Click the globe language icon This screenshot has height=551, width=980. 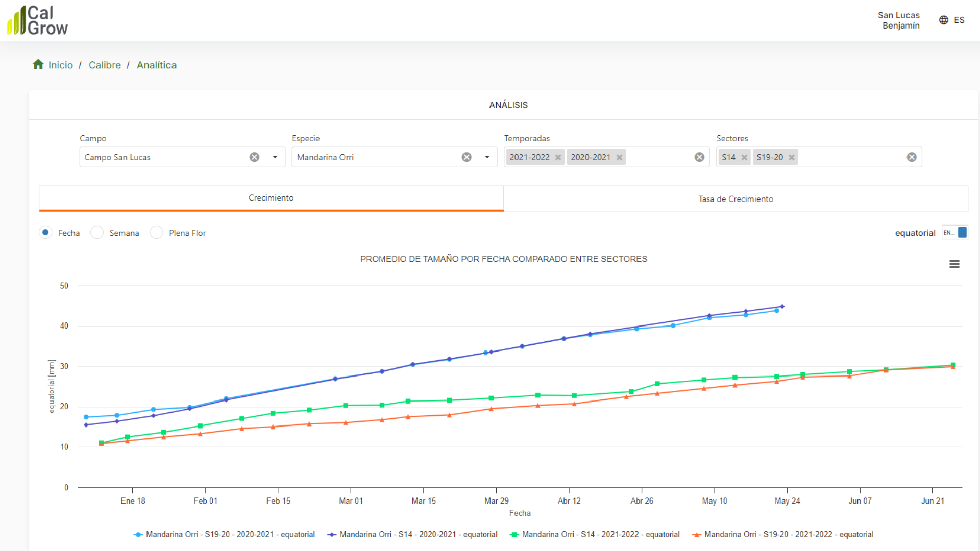pos(944,20)
